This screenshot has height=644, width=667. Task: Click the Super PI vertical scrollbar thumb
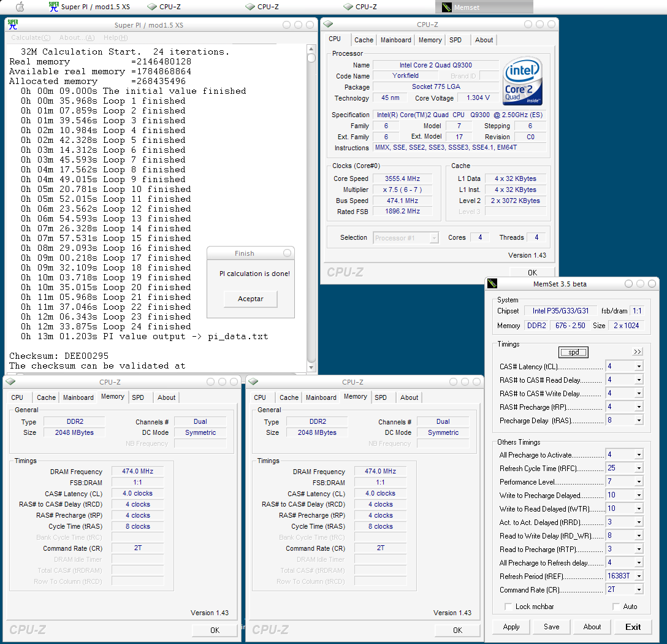click(311, 58)
